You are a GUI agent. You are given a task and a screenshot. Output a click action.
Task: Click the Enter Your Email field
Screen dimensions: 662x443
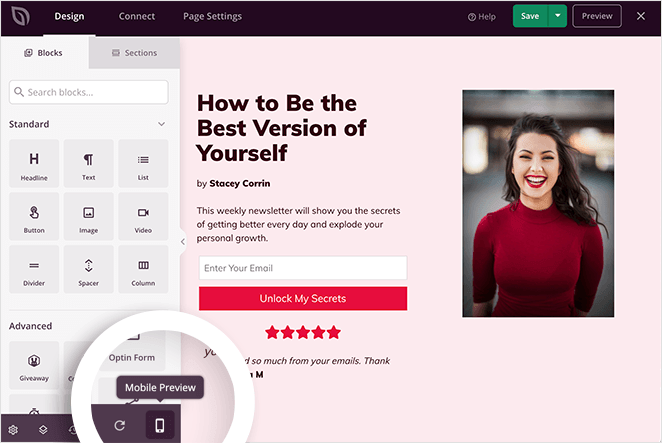(303, 268)
